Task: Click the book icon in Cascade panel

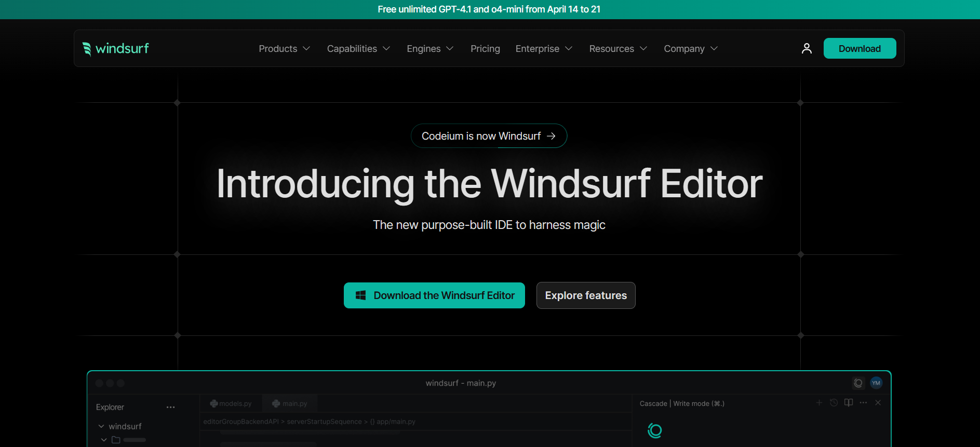Action: coord(849,403)
